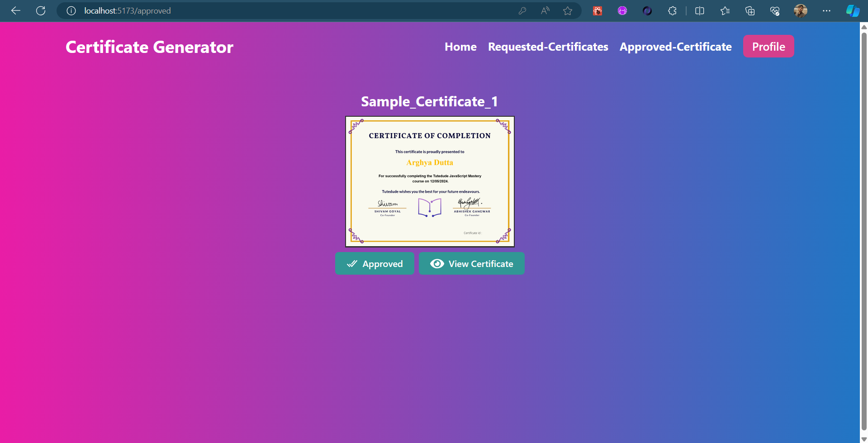Go back with the browser back arrow
Image resolution: width=868 pixels, height=443 pixels.
[16, 11]
